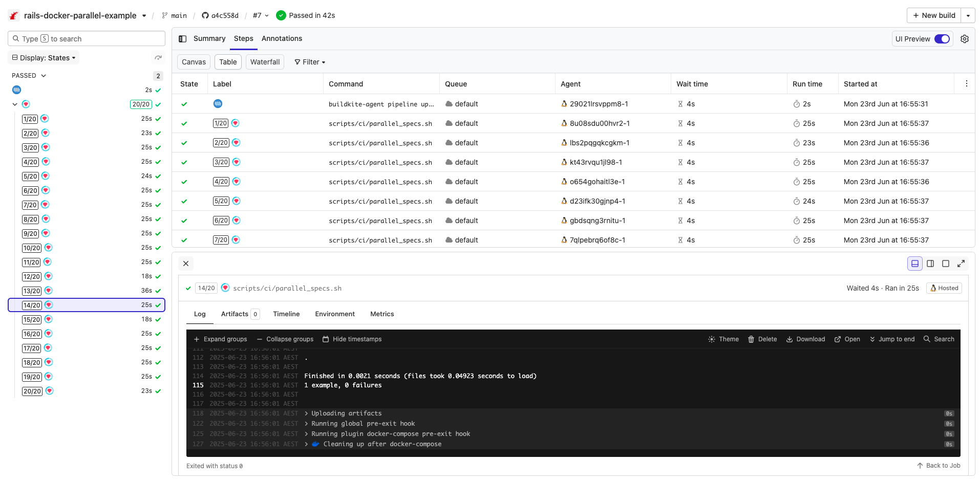Open log in new window
The width and height of the screenshot is (980, 482).
point(847,339)
